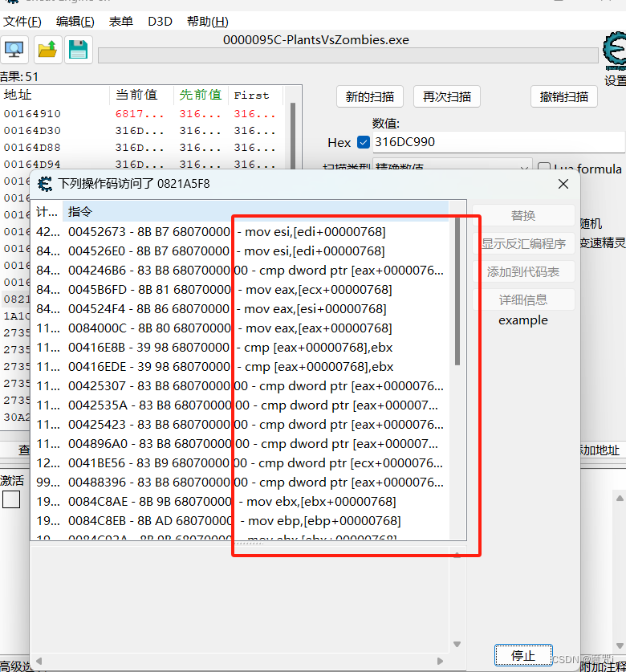Click the 先前值 column header

pos(201,95)
